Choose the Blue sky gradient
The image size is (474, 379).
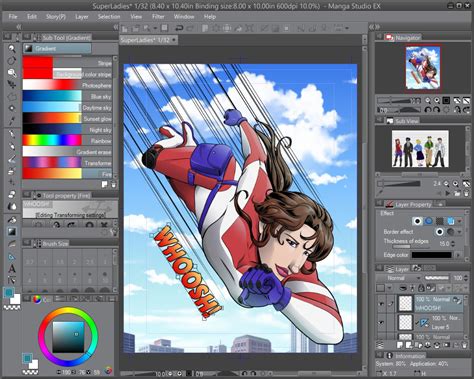click(67, 96)
